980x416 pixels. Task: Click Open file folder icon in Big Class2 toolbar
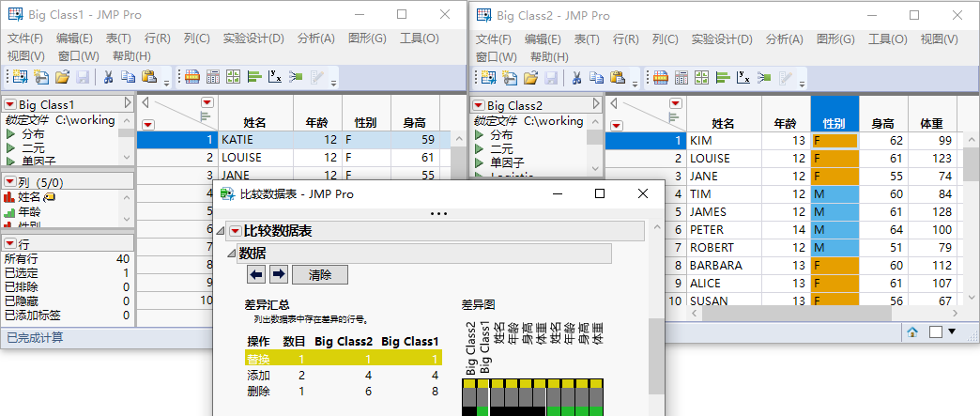(530, 77)
